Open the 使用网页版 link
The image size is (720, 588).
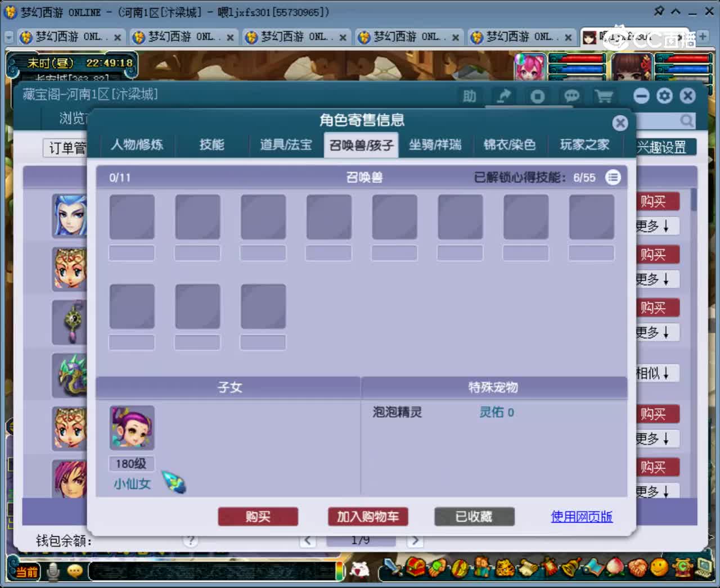tap(582, 517)
